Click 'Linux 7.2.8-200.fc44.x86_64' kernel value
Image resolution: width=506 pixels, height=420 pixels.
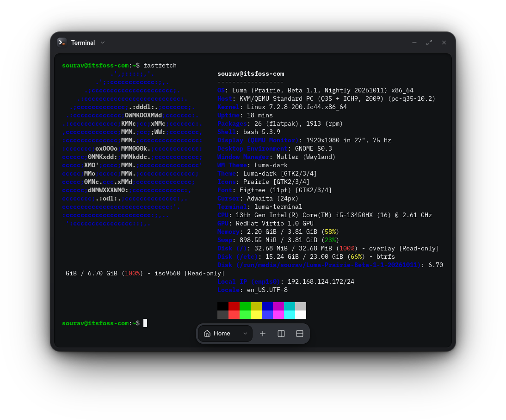pyautogui.click(x=297, y=107)
